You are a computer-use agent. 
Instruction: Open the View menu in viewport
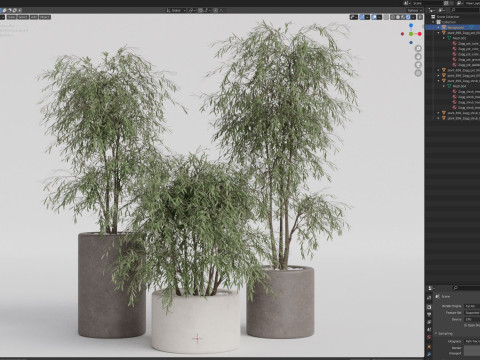11,17
